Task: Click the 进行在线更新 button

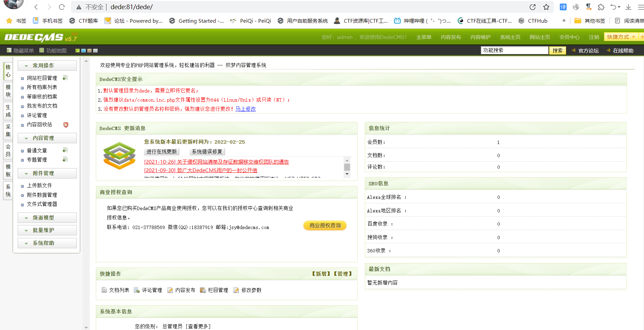Action: pos(162,151)
